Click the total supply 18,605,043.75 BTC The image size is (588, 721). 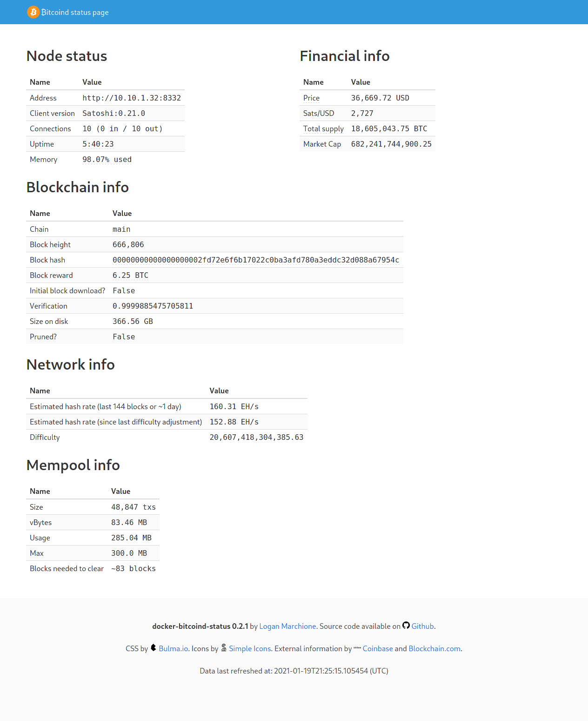point(389,128)
